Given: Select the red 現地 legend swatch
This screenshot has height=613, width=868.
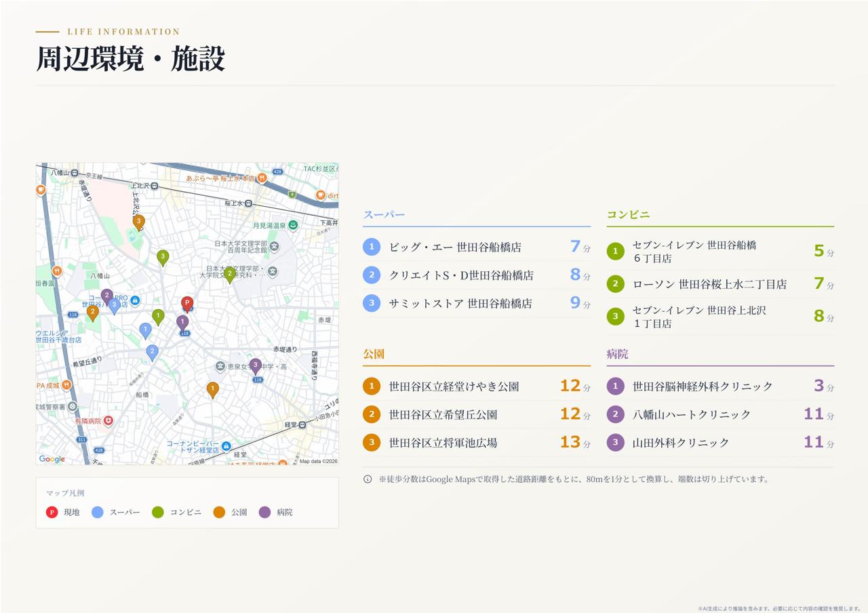Looking at the screenshot, I should (52, 512).
